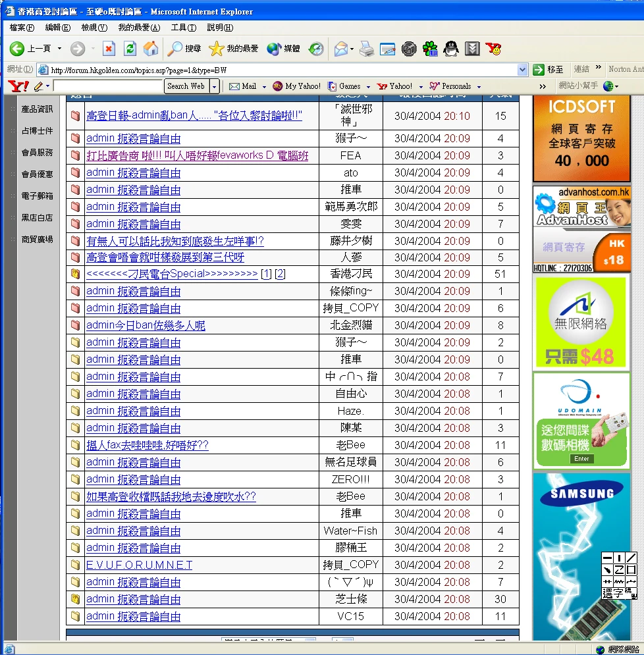Viewport: 644px width, 655px height.
Task: Open the 黑店白店 sidebar item
Action: point(37,218)
